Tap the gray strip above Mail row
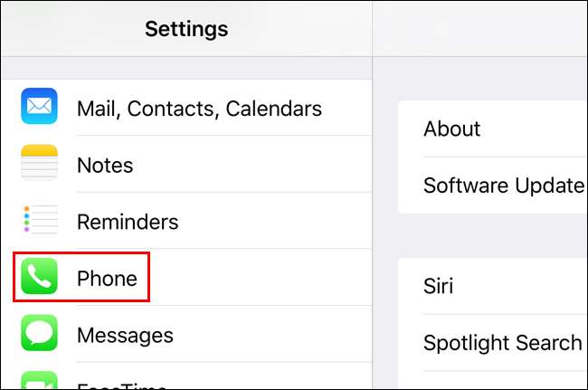This screenshot has height=390, width=588. coord(186,68)
